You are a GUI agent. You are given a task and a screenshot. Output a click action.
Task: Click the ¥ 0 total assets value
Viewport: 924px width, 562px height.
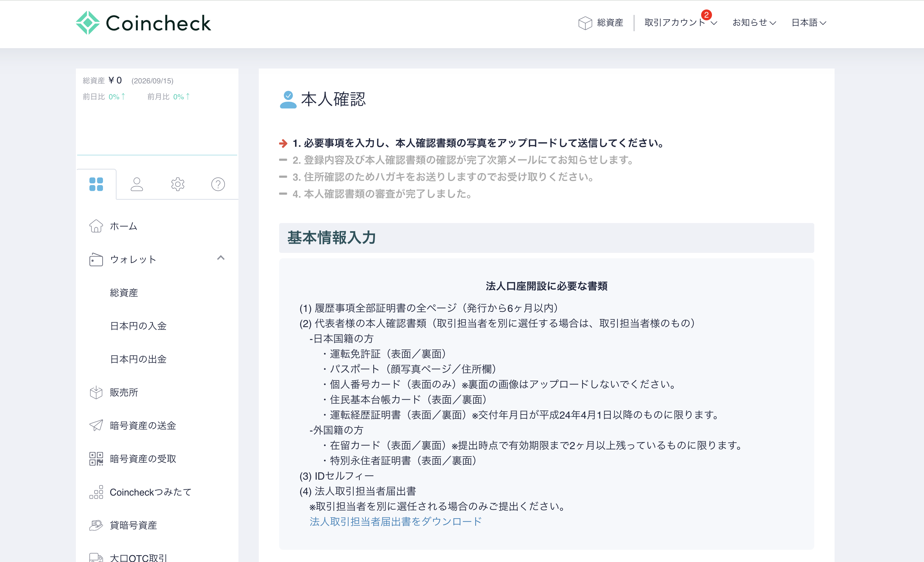(x=115, y=80)
